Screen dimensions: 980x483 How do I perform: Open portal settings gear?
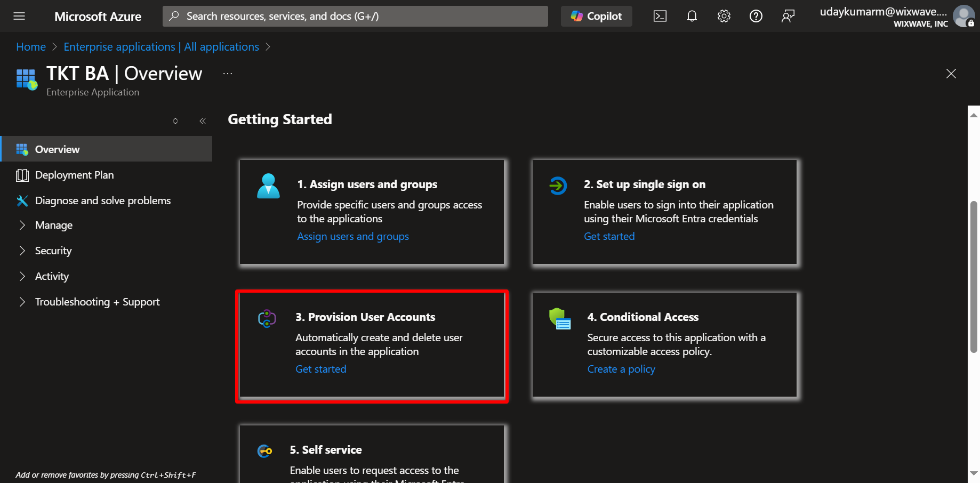click(724, 16)
